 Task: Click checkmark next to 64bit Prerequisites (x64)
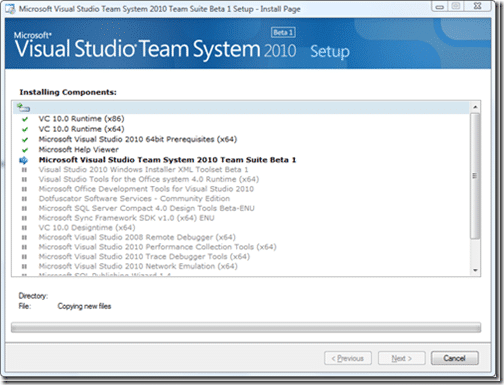25,140
